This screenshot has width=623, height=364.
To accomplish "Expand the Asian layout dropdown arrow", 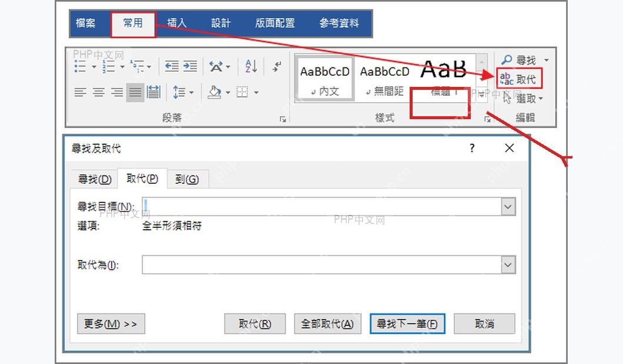I will click(228, 67).
